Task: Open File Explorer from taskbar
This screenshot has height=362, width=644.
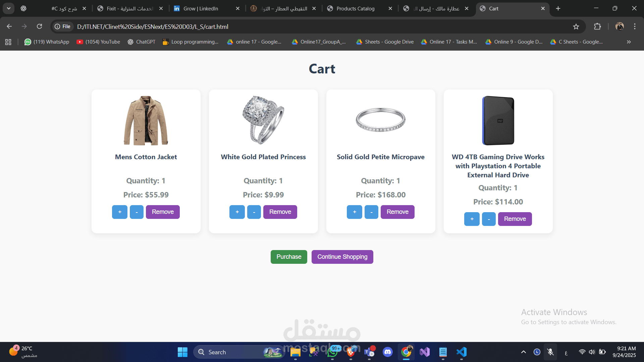Action: pyautogui.click(x=295, y=352)
